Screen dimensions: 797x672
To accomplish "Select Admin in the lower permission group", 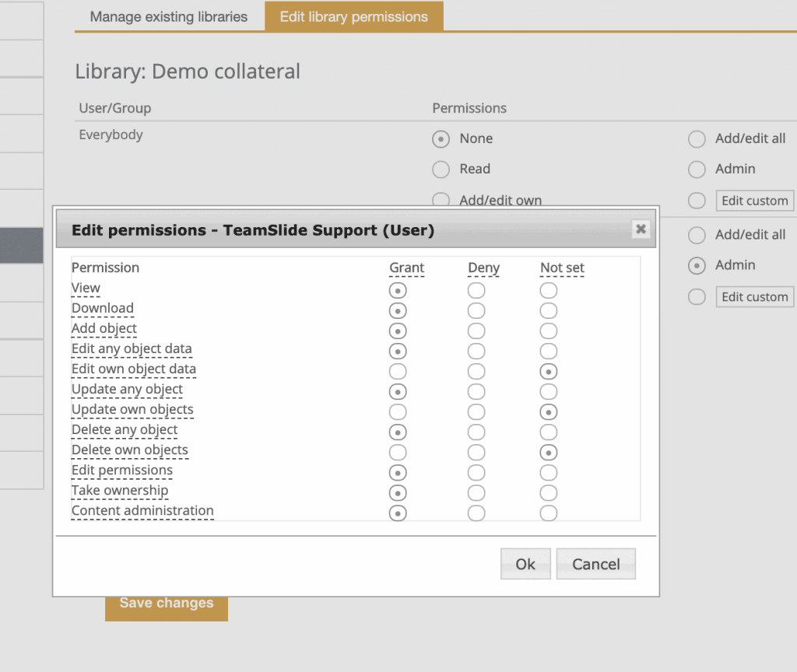I will (697, 265).
